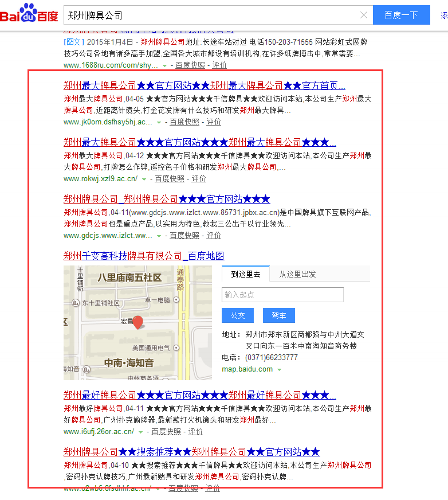Open 百度快照 for the i6ufj.26or result

(166, 431)
